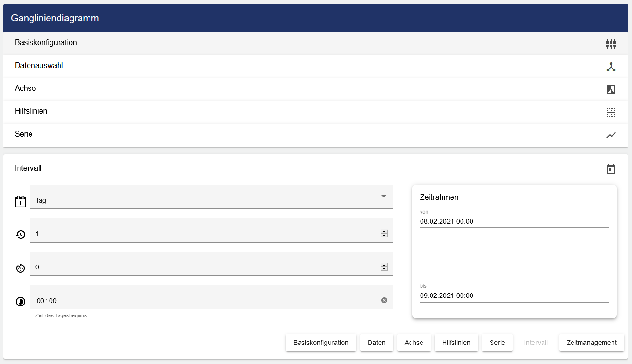Click the 'von' date field 08.02.2021
The height and width of the screenshot is (364, 632).
point(514,222)
